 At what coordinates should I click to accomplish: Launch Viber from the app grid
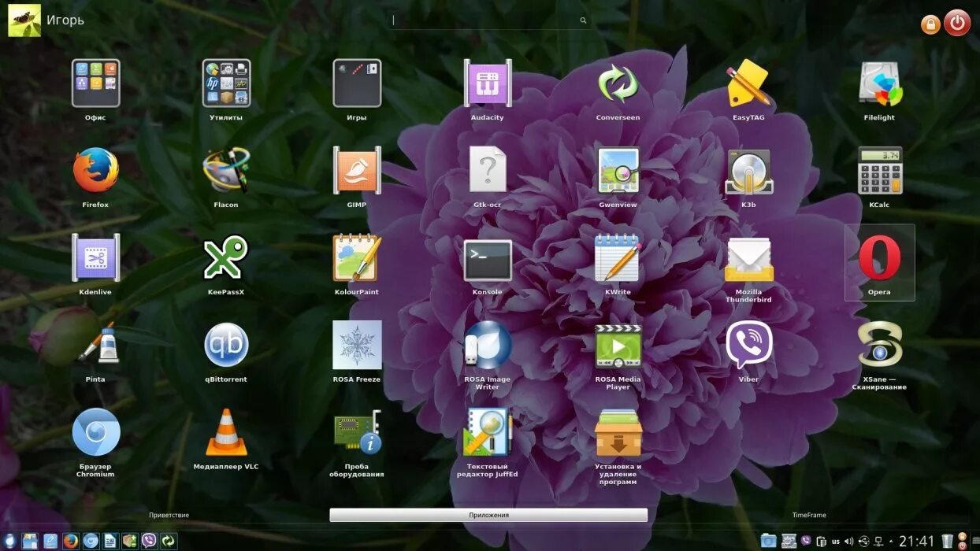pyautogui.click(x=748, y=345)
